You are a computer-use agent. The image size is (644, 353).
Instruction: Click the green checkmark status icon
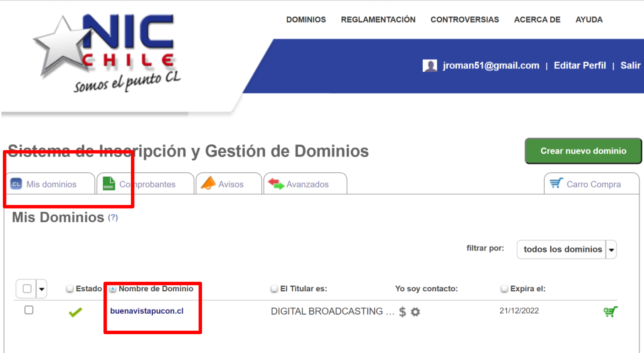[x=75, y=311]
